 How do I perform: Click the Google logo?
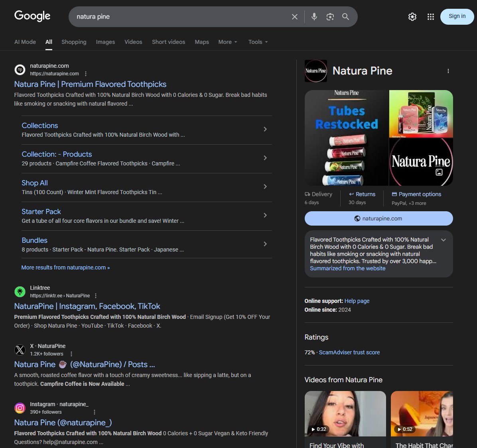(x=32, y=16)
